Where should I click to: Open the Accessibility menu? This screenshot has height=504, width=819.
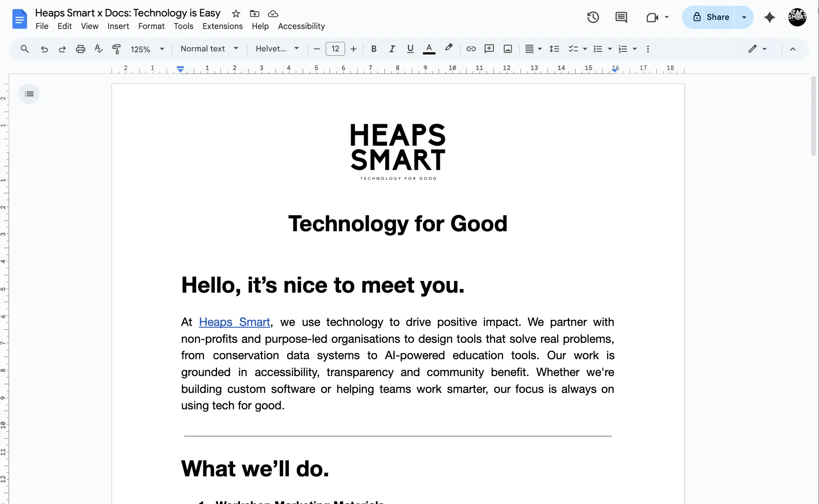pos(301,26)
